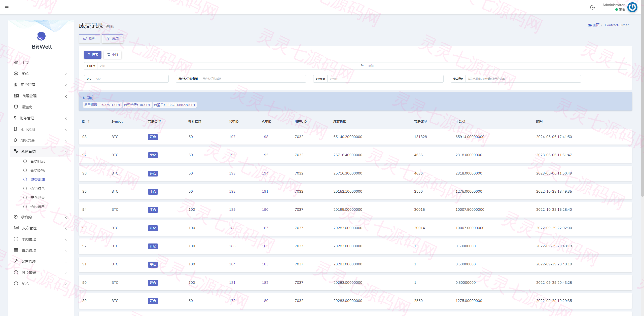Image resolution: width=644 pixels, height=316 pixels.
Task: Select the 合约列表 radio item
Action: 25,161
